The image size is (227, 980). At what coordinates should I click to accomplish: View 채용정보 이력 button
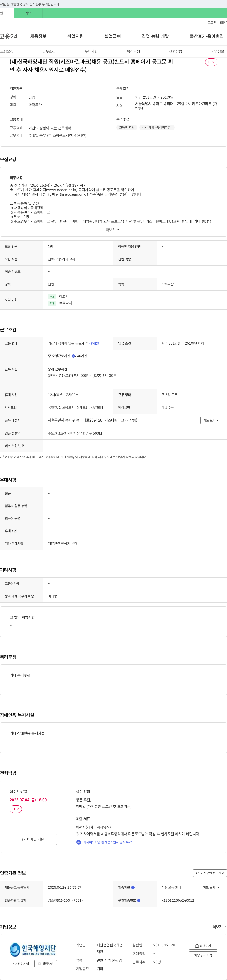coord(203,955)
